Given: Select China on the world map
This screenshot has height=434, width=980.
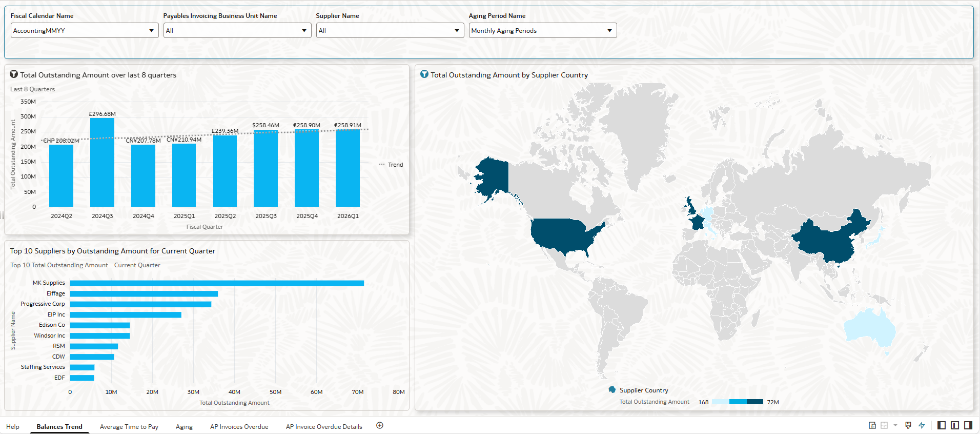Looking at the screenshot, I should pyautogui.click(x=830, y=239).
